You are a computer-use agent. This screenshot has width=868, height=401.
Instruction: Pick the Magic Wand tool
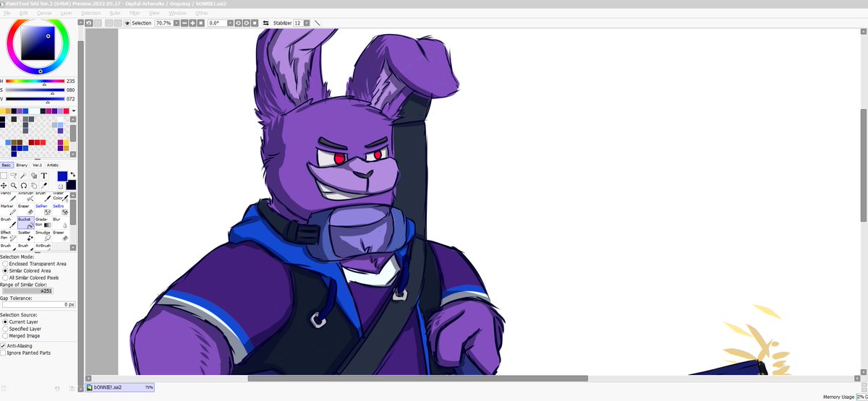(24, 176)
